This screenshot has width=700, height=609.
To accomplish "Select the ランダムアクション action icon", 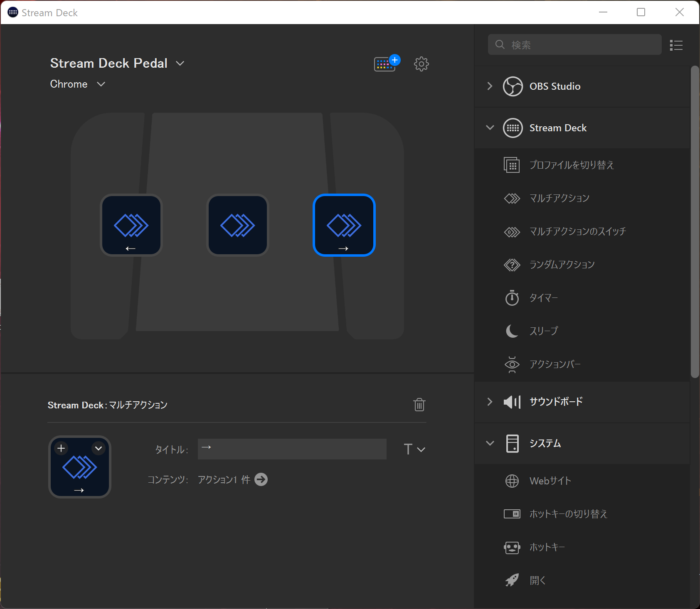I will click(x=512, y=265).
